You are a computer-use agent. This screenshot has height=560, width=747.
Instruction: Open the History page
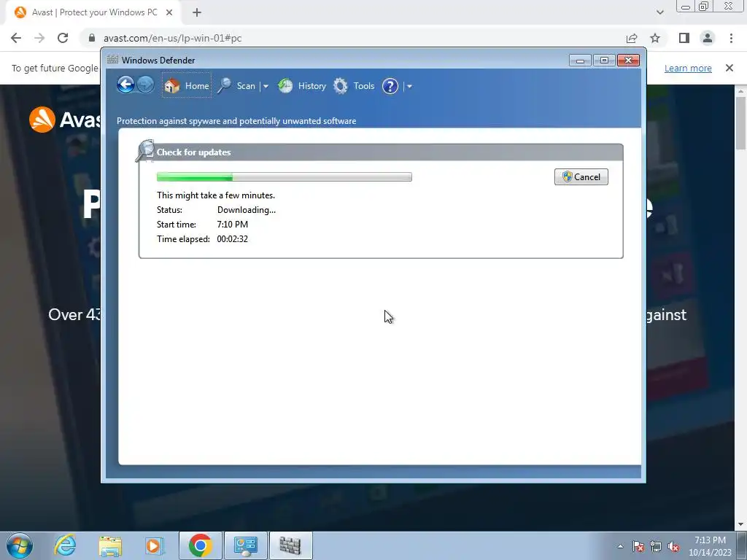pyautogui.click(x=302, y=86)
